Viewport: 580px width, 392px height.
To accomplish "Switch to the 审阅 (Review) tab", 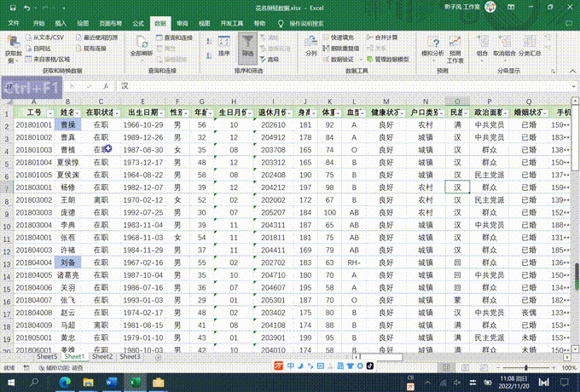I will 182,23.
